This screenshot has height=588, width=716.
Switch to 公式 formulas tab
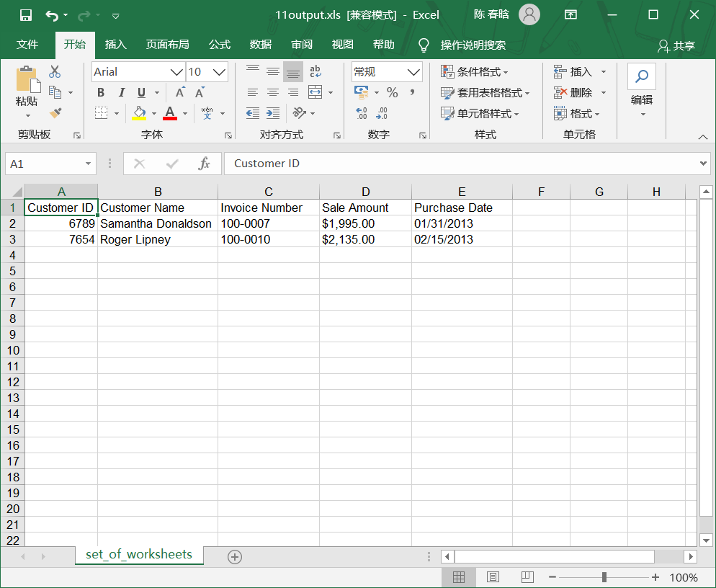(220, 45)
